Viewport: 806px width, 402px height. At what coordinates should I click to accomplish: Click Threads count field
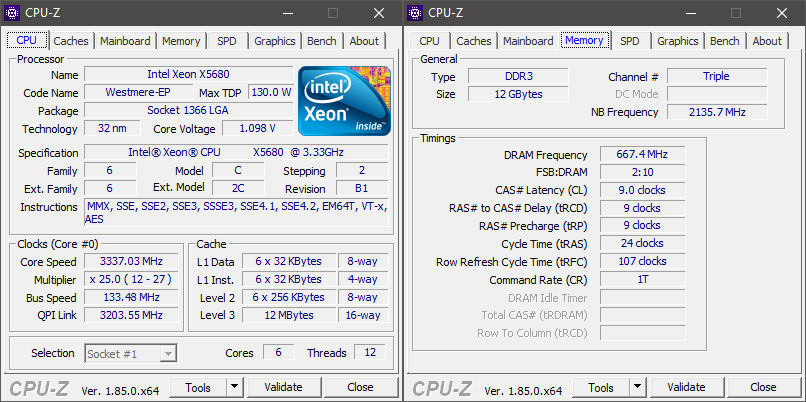(370, 352)
